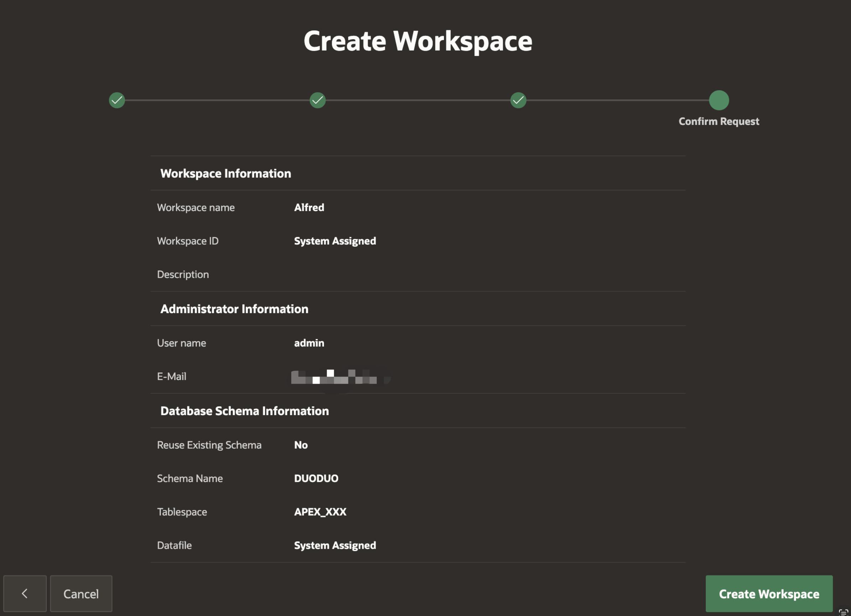Click the Datafile System Assigned value
This screenshot has height=616, width=851.
coord(335,545)
